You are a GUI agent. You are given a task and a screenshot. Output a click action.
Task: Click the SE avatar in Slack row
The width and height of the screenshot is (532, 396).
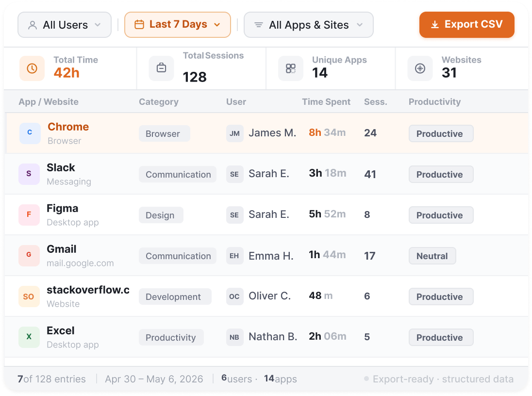(x=235, y=174)
